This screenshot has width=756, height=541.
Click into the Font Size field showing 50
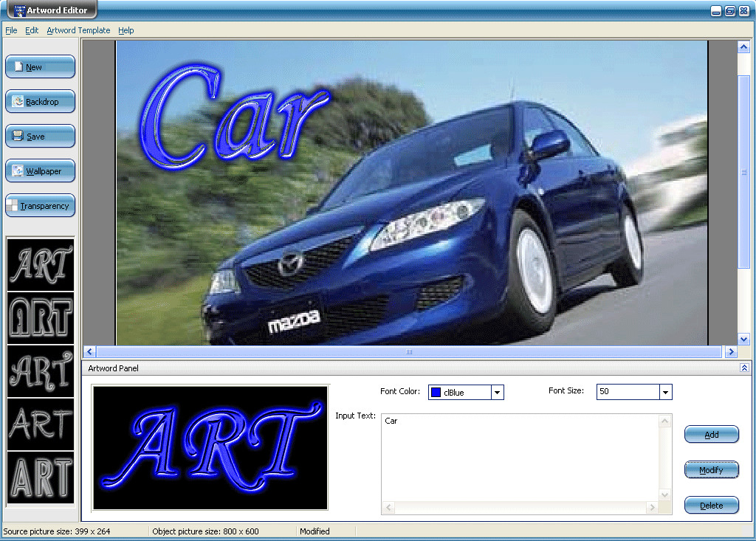click(x=628, y=392)
